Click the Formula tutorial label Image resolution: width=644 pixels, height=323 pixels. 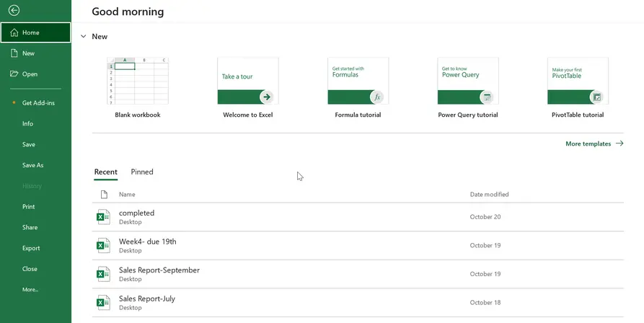point(358,115)
